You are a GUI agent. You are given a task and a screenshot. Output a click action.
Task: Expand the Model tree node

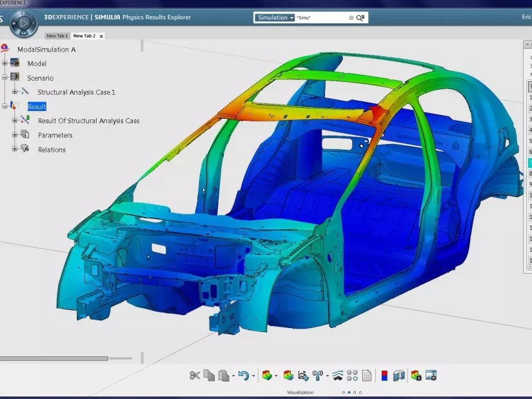coord(5,63)
